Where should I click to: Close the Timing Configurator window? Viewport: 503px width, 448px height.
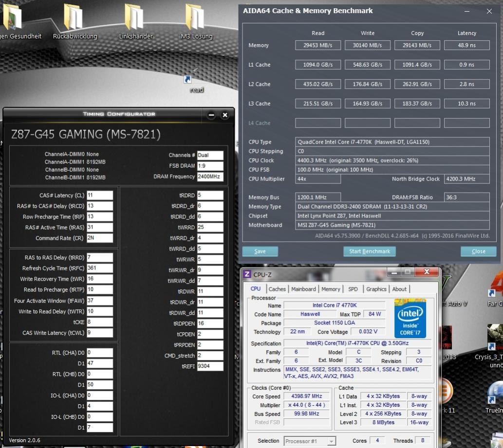point(225,115)
